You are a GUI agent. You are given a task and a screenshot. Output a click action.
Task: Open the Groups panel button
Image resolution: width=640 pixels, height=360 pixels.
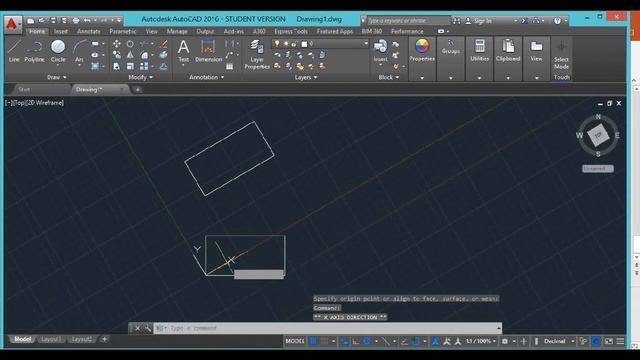[x=451, y=47]
